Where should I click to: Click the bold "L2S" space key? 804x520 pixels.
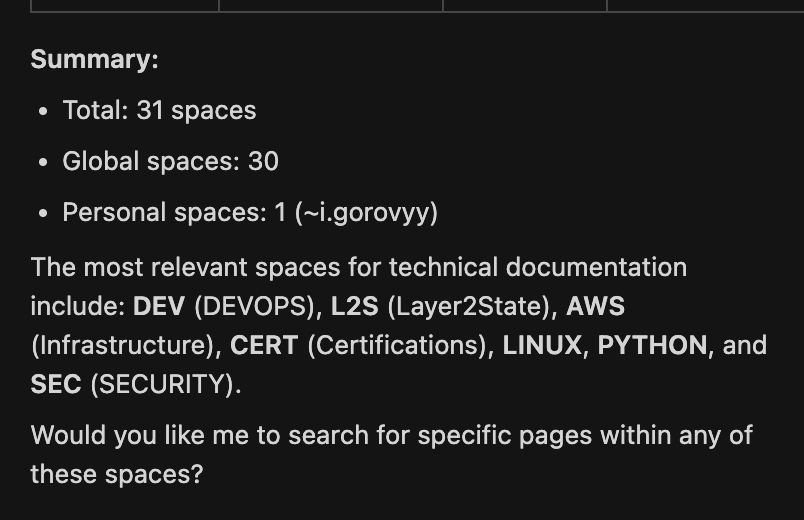click(x=355, y=305)
